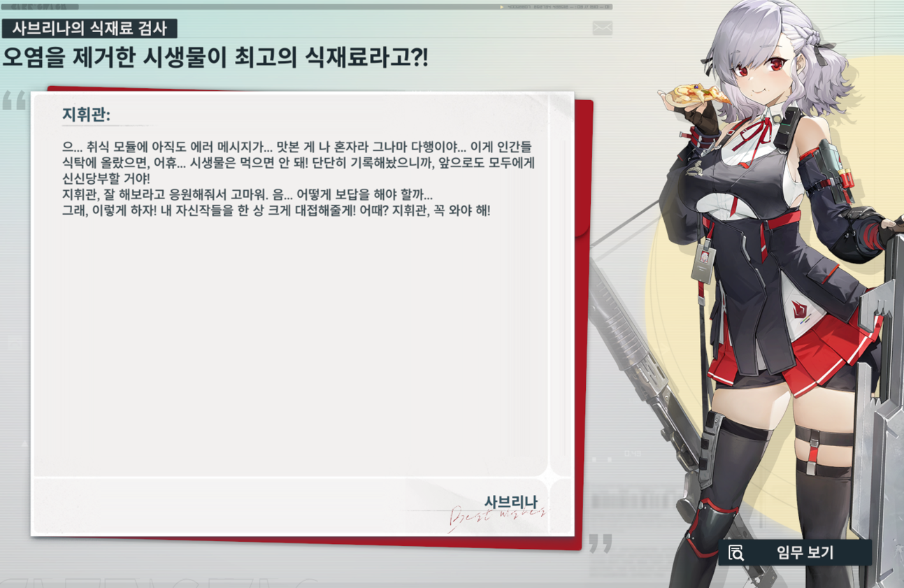Click the 사브리나 signature name

click(511, 502)
